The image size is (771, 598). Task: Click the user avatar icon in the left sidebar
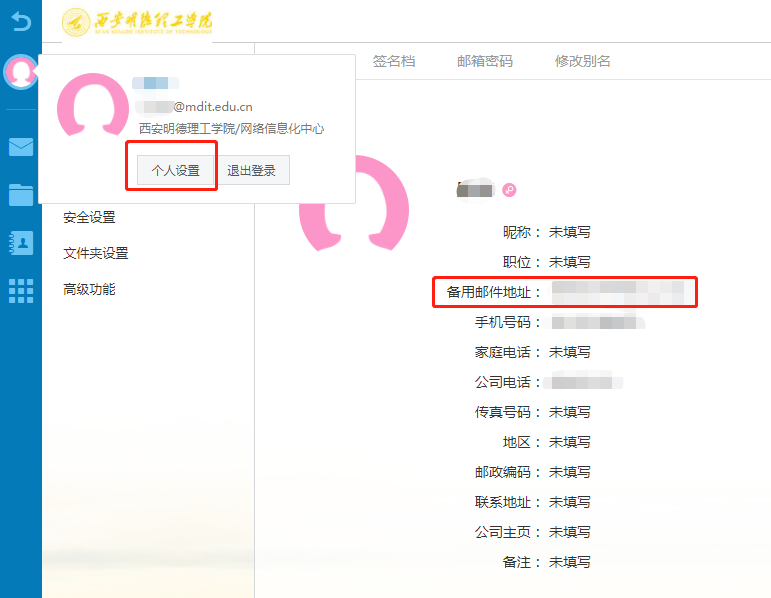[20, 72]
